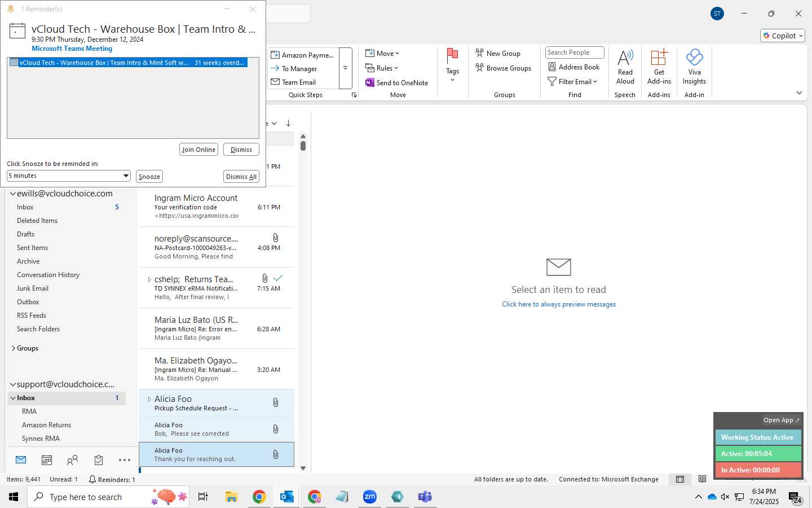Select the vCloud Tech reminder list row

point(127,63)
